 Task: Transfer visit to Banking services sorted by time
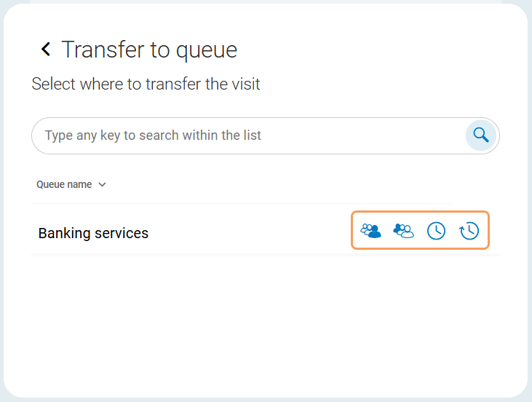436,231
